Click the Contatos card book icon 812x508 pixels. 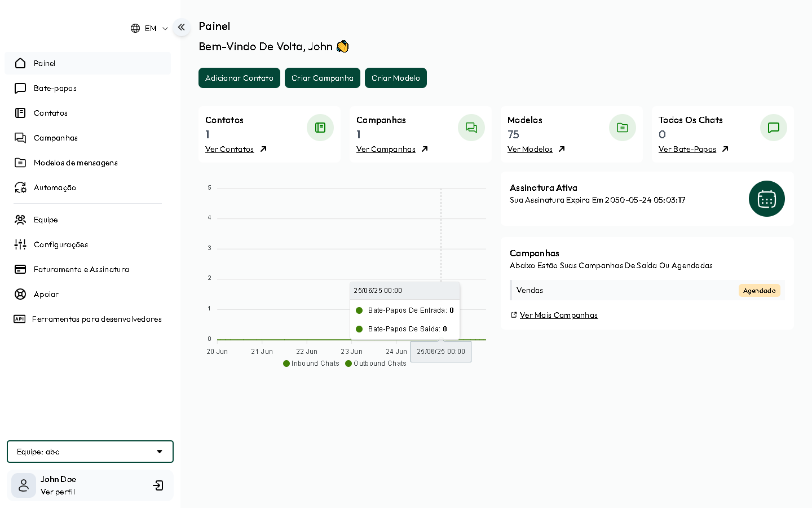click(x=320, y=128)
